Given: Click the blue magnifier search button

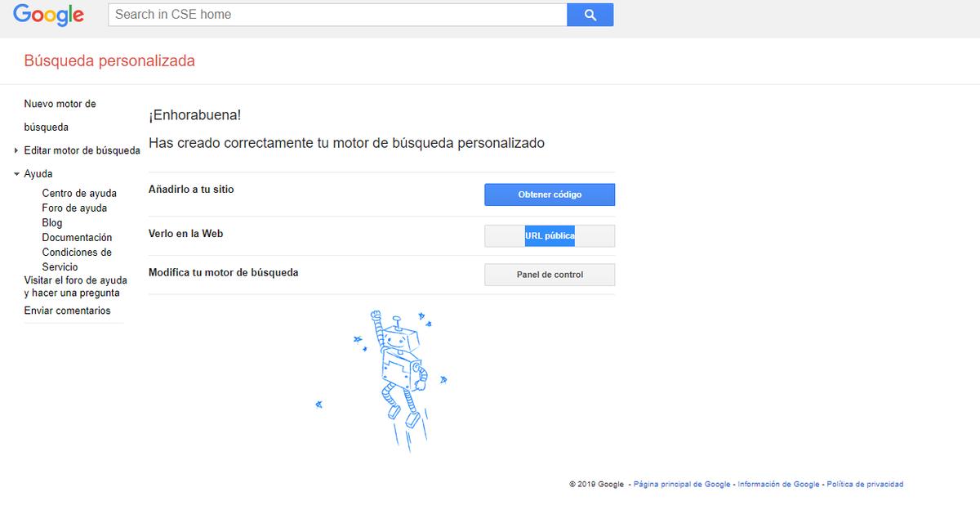Looking at the screenshot, I should pyautogui.click(x=590, y=15).
